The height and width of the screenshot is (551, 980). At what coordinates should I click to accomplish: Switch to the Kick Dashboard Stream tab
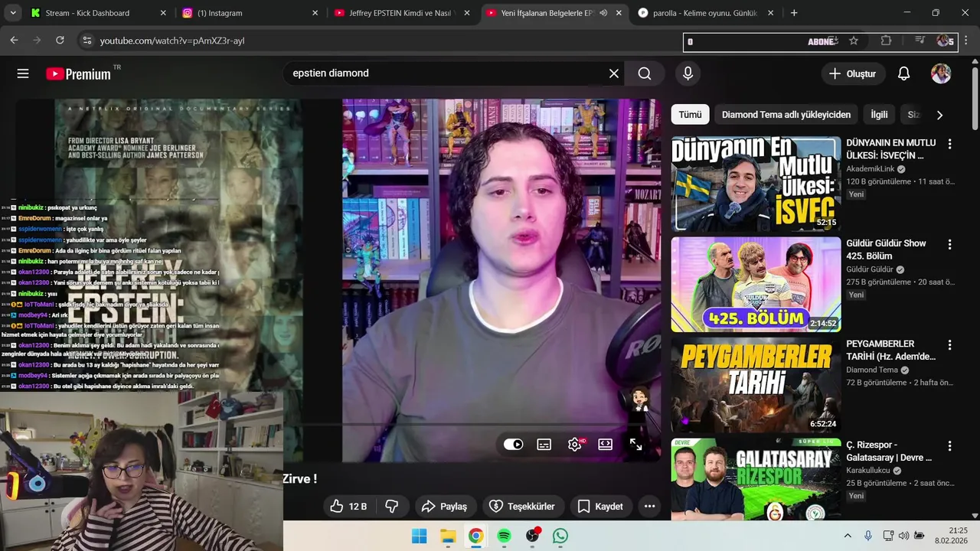(97, 13)
